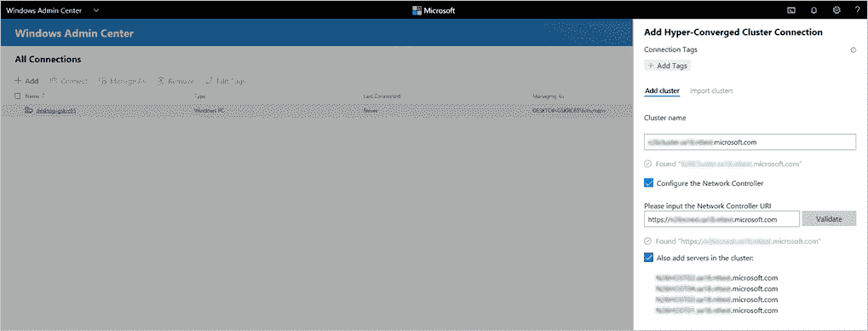Tick the select-all checkbox beside Name
This screenshot has height=331, width=868.
pyautogui.click(x=18, y=96)
